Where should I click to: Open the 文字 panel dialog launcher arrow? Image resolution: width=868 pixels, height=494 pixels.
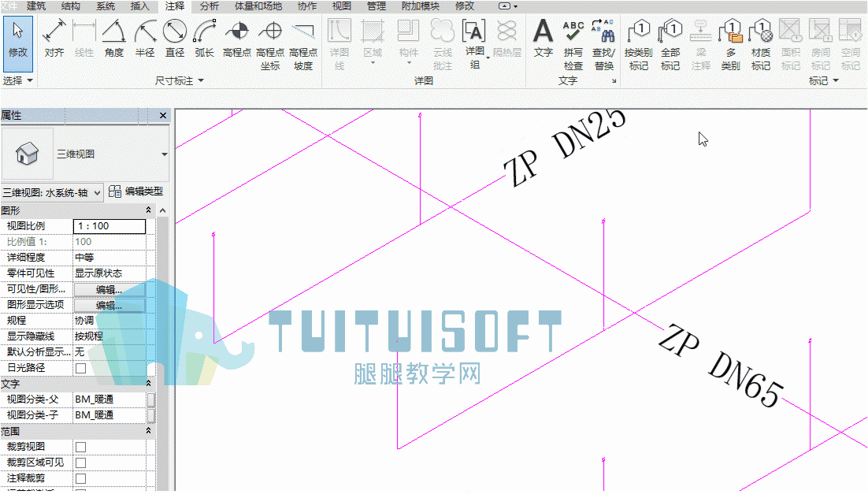(614, 81)
